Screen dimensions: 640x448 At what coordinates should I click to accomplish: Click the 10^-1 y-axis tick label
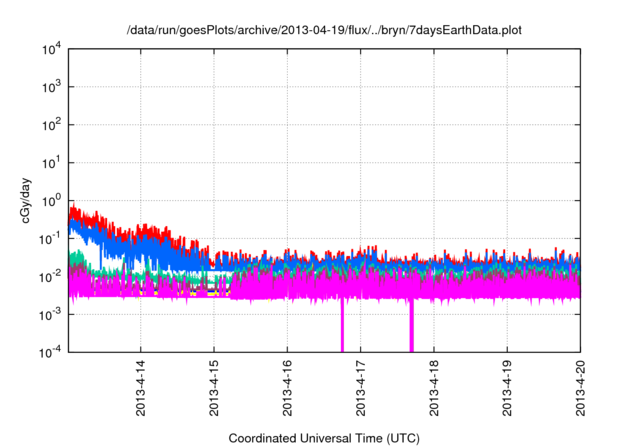[51, 239]
